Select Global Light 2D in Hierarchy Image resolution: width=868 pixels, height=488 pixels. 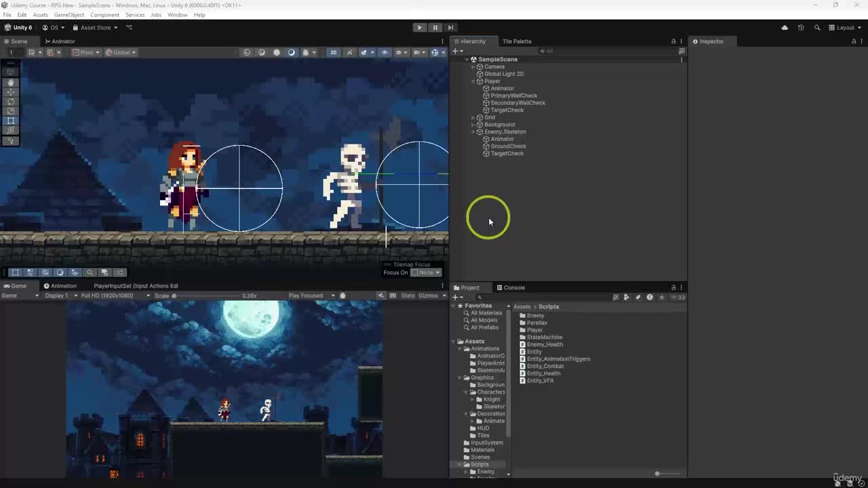click(x=504, y=74)
